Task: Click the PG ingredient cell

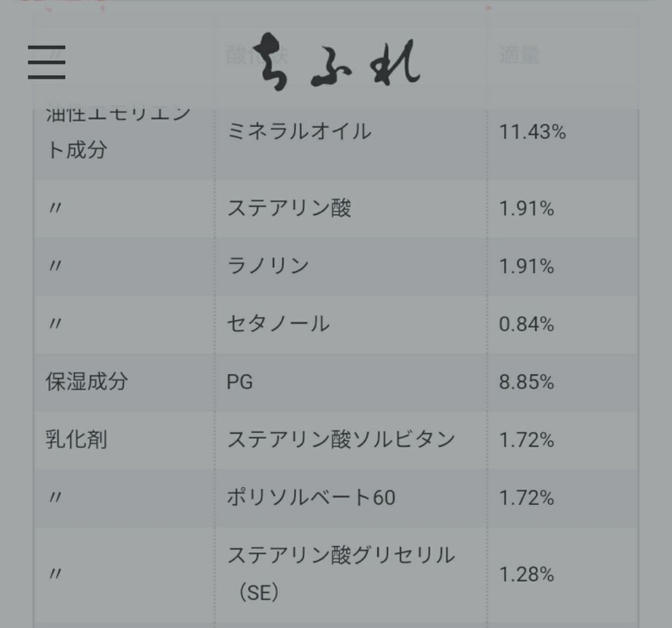Action: 240,382
